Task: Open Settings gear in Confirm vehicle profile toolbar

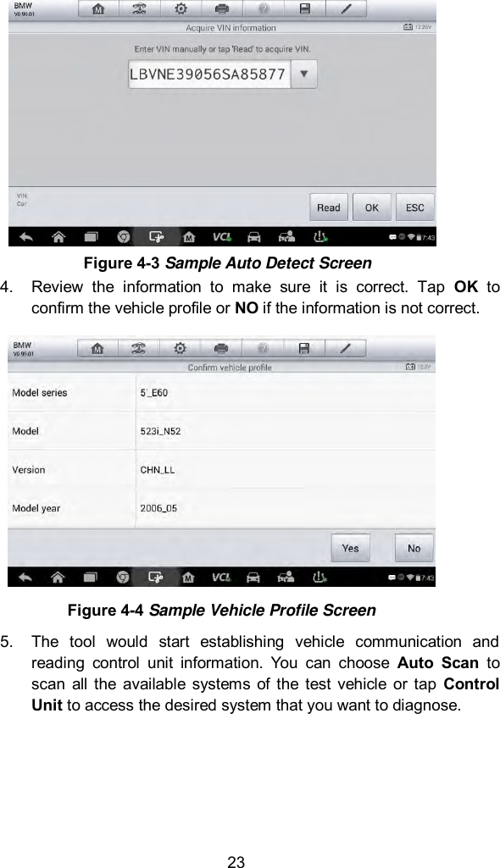Action: pos(180,348)
